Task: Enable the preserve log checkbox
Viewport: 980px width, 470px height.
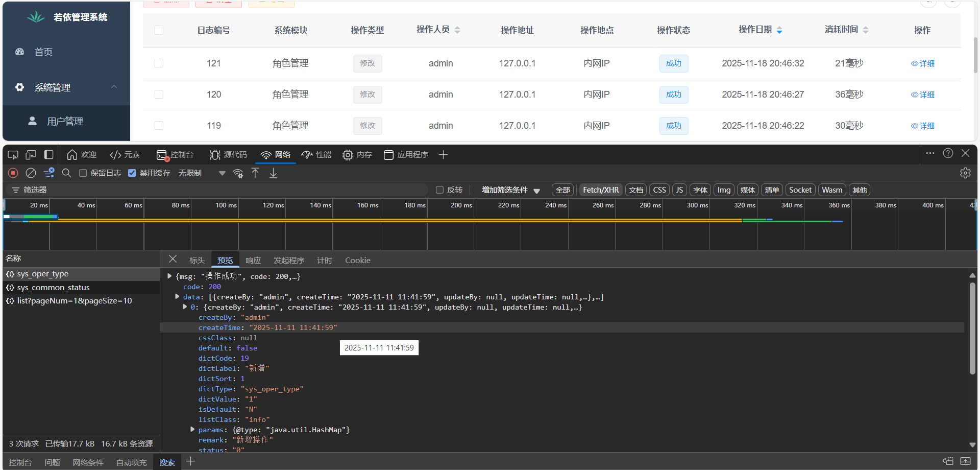Action: [83, 173]
